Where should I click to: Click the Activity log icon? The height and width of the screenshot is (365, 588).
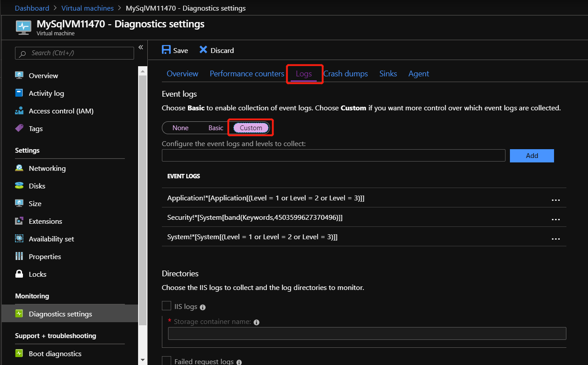click(x=19, y=93)
